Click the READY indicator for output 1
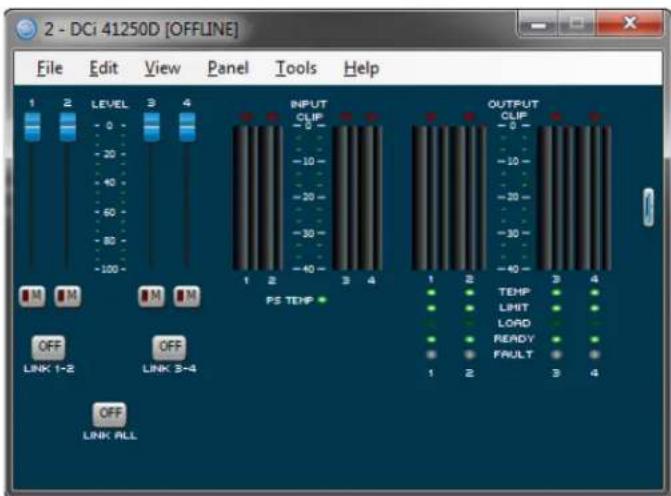Screen dimensions: 671x496 click(431, 339)
